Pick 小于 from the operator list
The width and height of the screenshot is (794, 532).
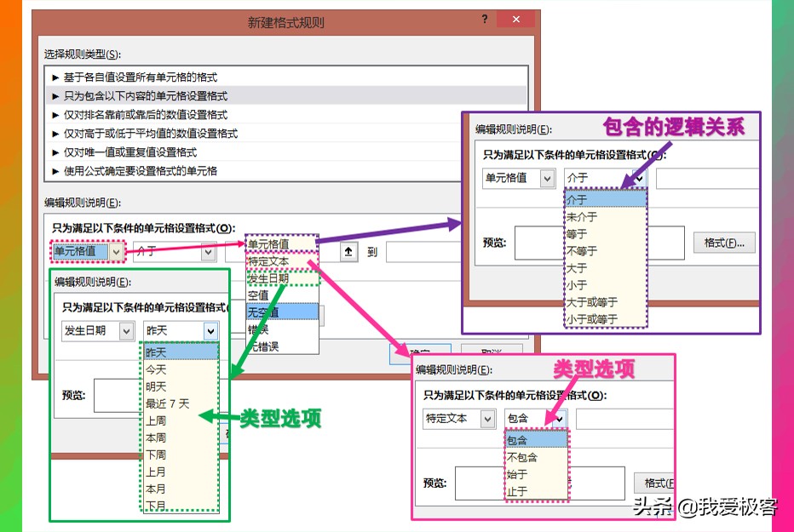[x=606, y=285]
